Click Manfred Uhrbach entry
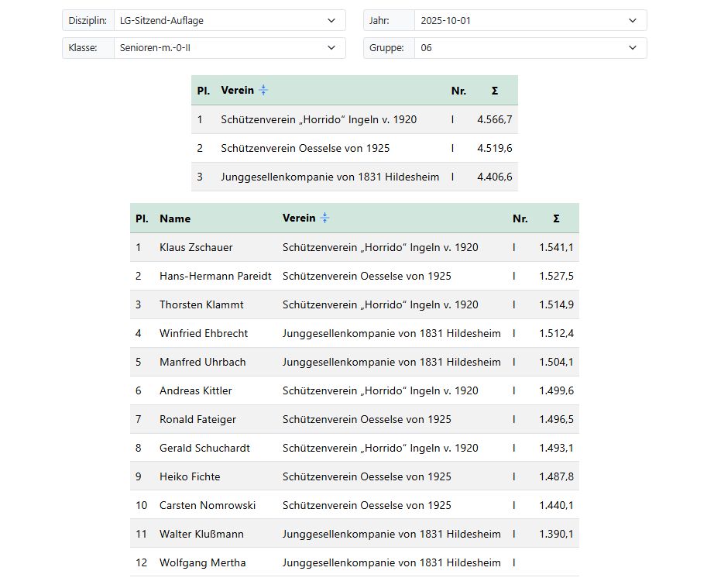Screen dimensions: 714x588 tap(202, 363)
